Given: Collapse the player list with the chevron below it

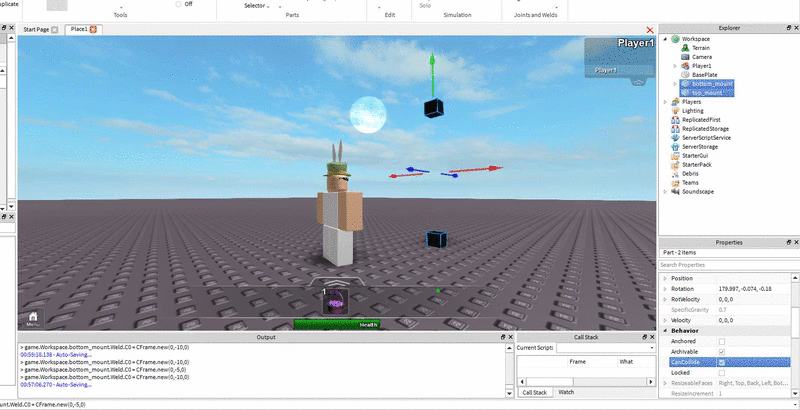Looking at the screenshot, I should (638, 82).
